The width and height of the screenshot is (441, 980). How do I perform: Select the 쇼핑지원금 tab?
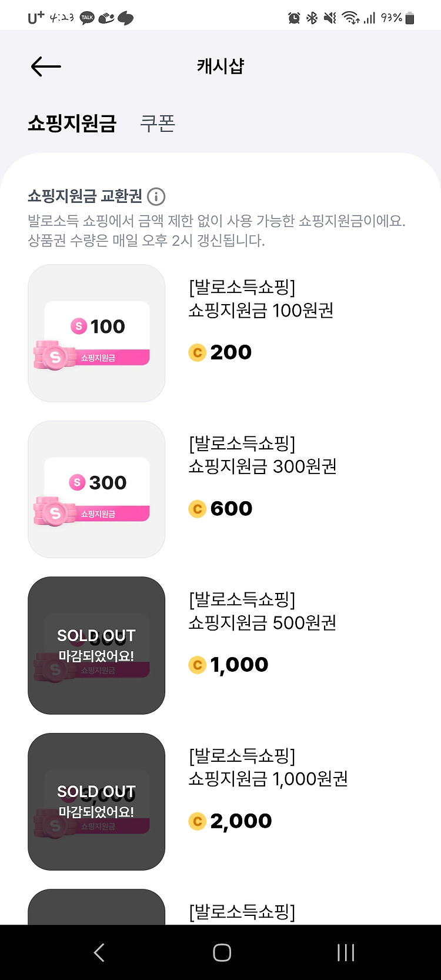point(72,123)
